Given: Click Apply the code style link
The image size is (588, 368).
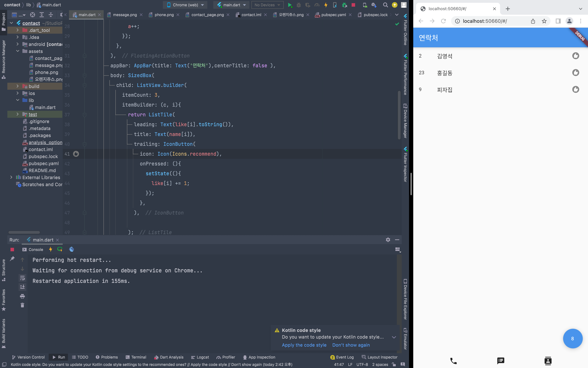Looking at the screenshot, I should pyautogui.click(x=304, y=345).
